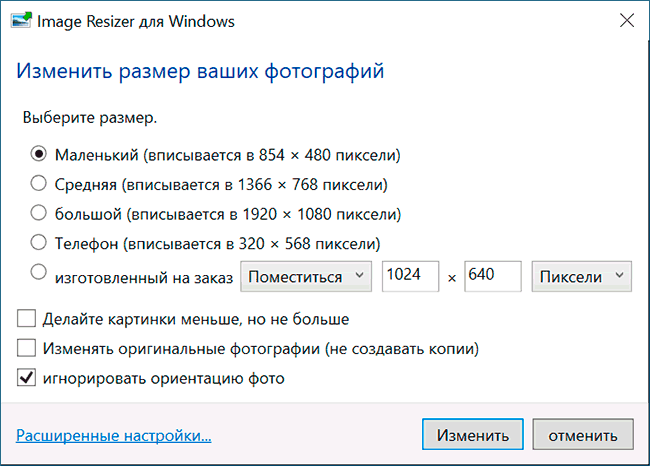
Task: Close the Image Resizer dialog window
Action: tap(626, 20)
